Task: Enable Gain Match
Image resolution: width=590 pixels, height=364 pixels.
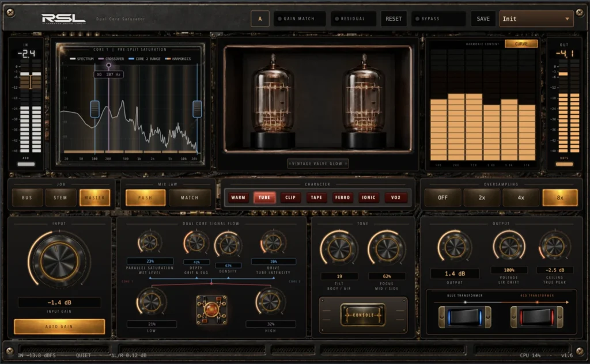Action: coord(300,18)
